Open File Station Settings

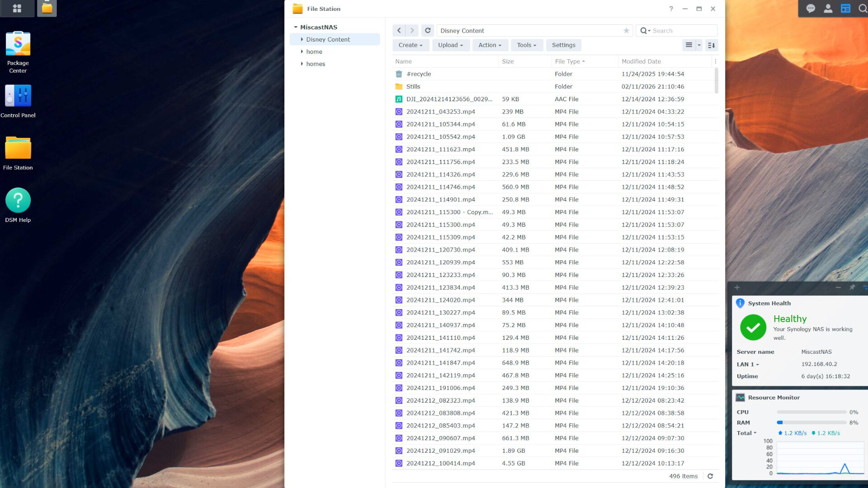[564, 45]
